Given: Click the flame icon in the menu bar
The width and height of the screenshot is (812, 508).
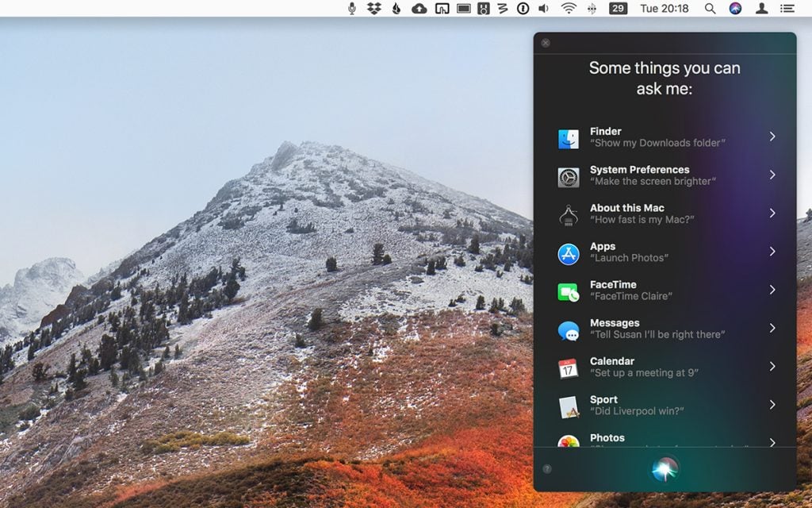Looking at the screenshot, I should coord(396,8).
